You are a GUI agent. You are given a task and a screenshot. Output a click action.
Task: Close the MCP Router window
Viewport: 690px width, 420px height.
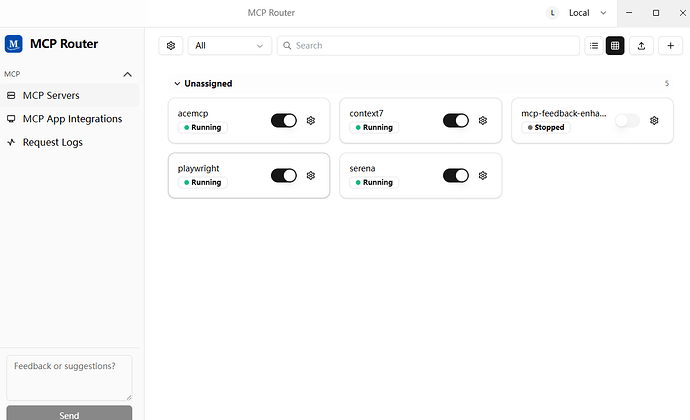[x=682, y=13]
